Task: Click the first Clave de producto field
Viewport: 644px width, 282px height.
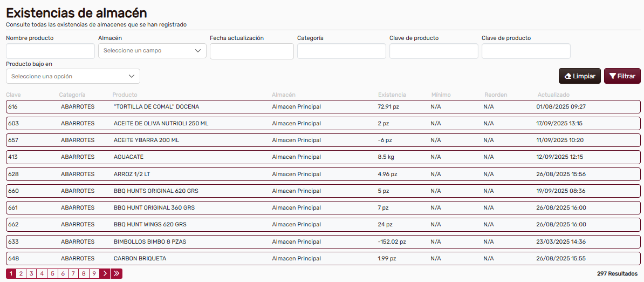Action: (434, 51)
